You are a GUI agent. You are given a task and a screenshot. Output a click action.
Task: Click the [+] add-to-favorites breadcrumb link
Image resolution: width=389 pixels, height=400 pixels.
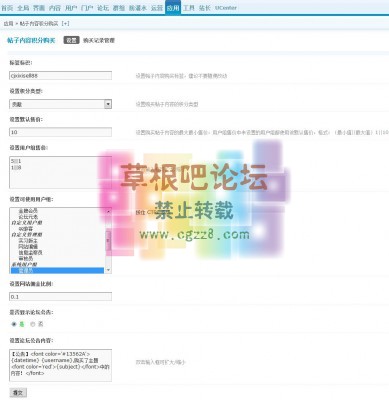pyautogui.click(x=66, y=24)
